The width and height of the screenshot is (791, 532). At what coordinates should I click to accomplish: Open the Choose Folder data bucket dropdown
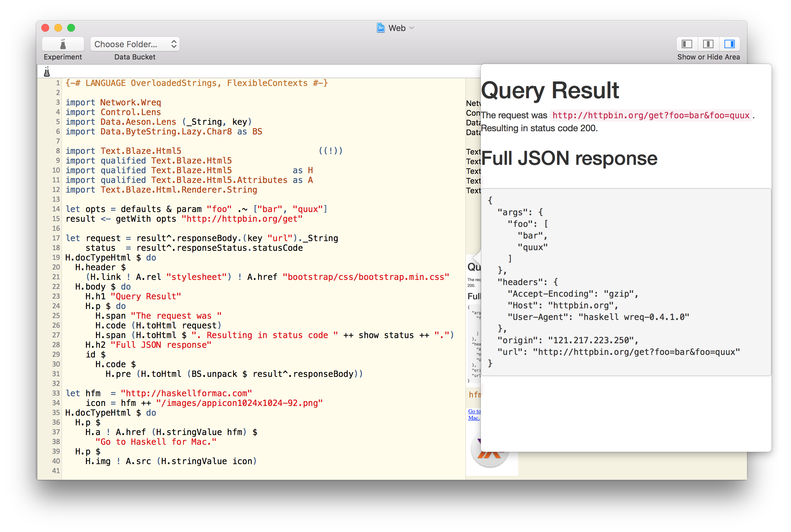click(x=135, y=44)
